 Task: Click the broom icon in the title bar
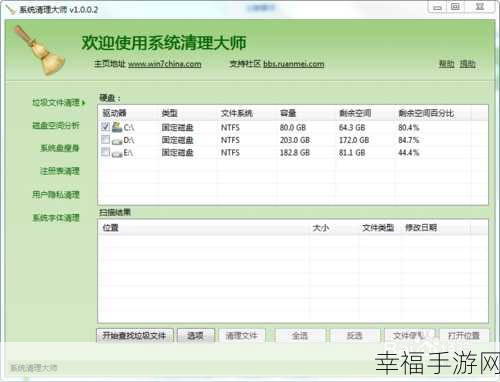[11, 10]
